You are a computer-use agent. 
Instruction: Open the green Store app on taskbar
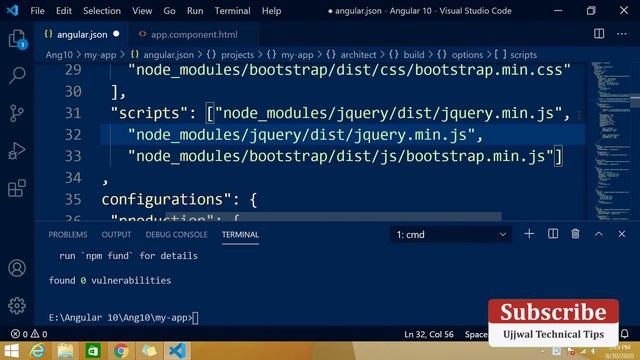tap(93, 351)
